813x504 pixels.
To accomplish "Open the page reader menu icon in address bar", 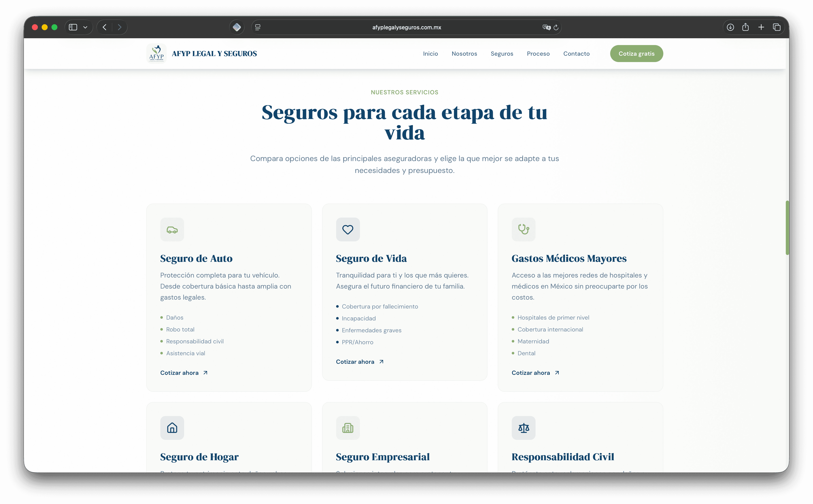I will pos(258,27).
